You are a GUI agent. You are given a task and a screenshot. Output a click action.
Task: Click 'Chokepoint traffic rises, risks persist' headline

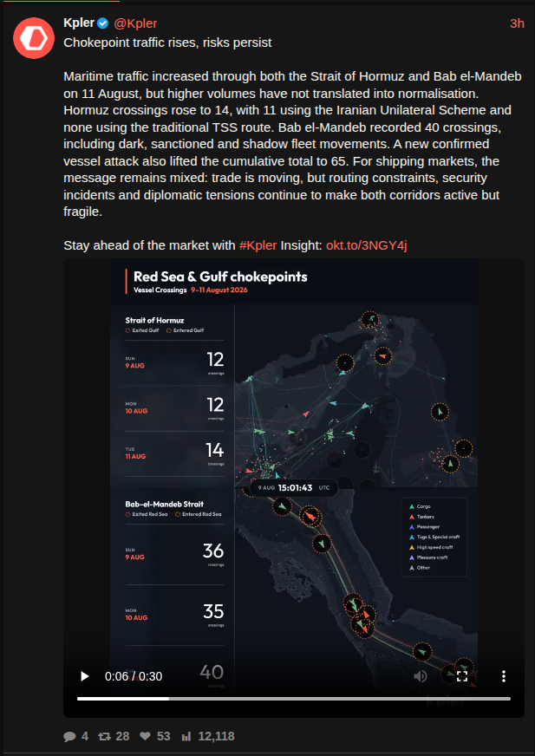tap(167, 42)
